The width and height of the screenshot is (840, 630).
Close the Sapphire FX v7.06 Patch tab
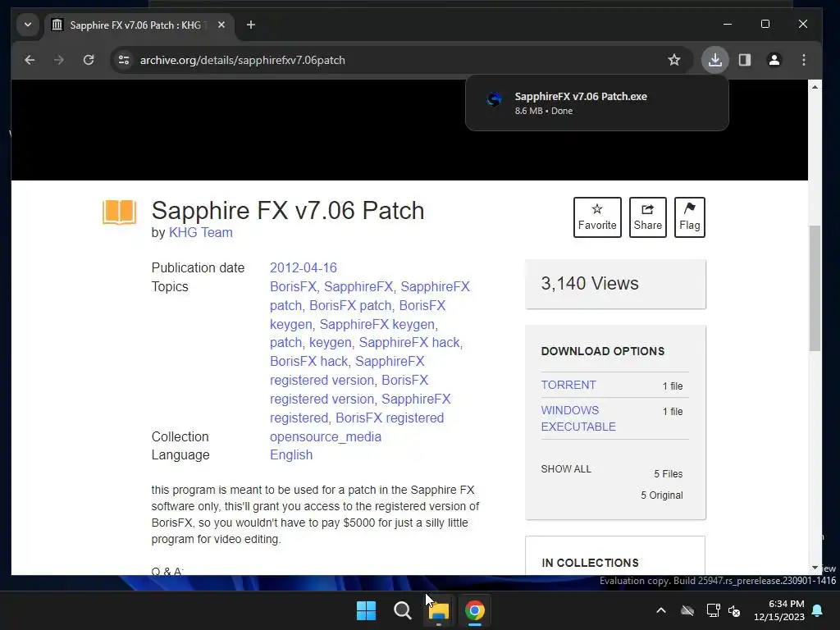tap(221, 25)
